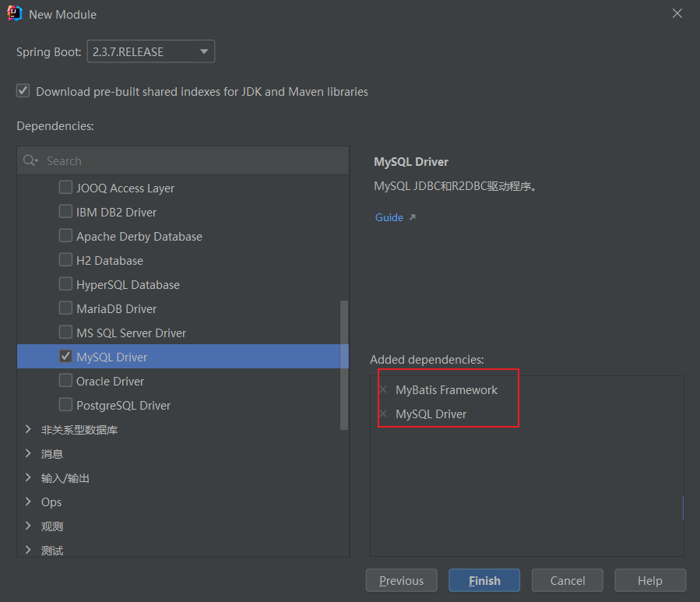
Task: Click the search magnifier icon
Action: (30, 160)
